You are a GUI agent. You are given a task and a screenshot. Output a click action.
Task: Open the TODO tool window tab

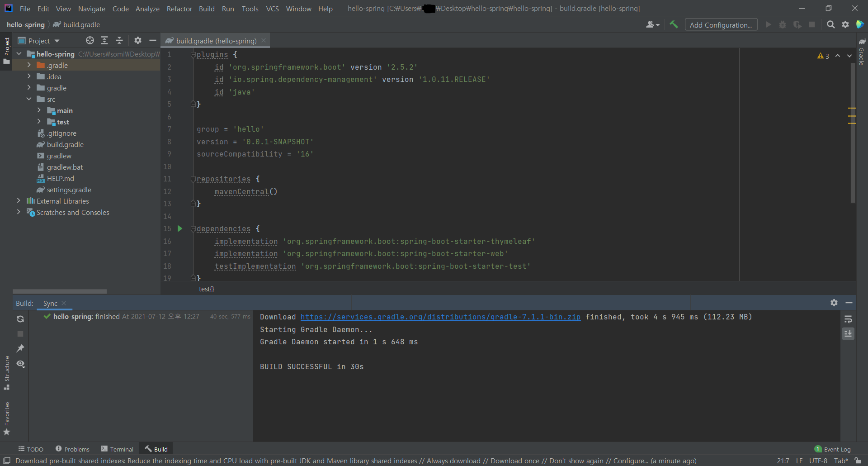point(31,449)
